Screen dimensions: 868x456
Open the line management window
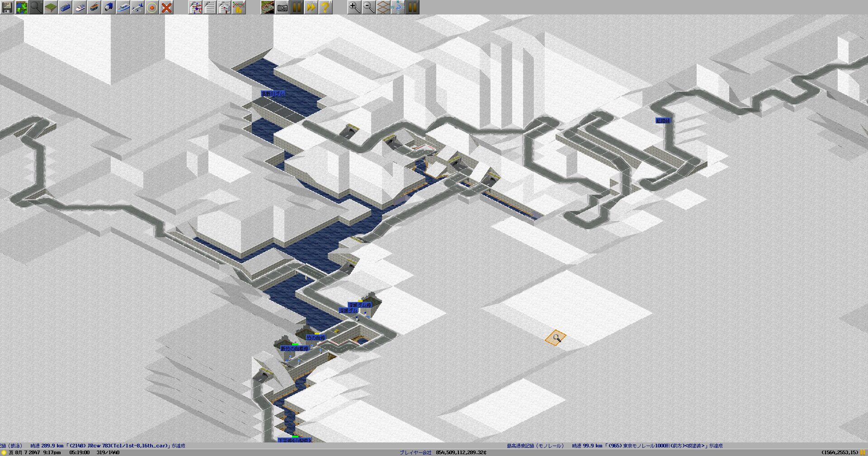point(195,7)
